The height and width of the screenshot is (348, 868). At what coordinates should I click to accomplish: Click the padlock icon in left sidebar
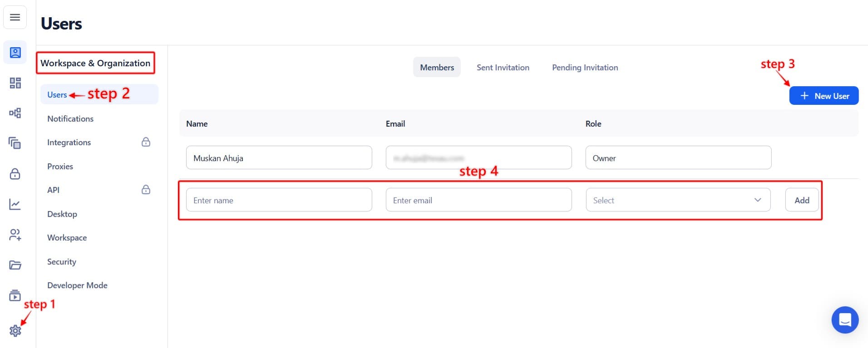[x=15, y=174]
